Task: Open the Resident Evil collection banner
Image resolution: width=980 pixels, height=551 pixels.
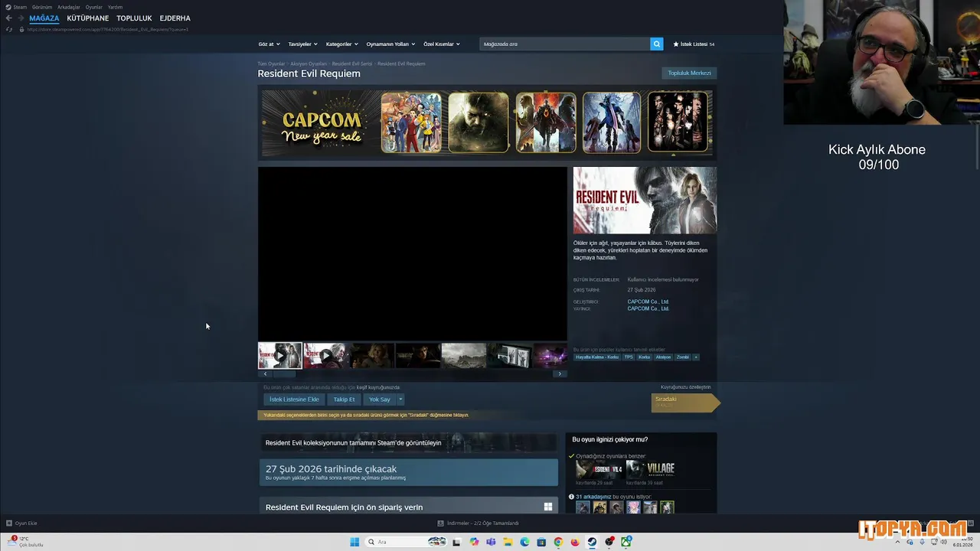Action: tap(407, 442)
